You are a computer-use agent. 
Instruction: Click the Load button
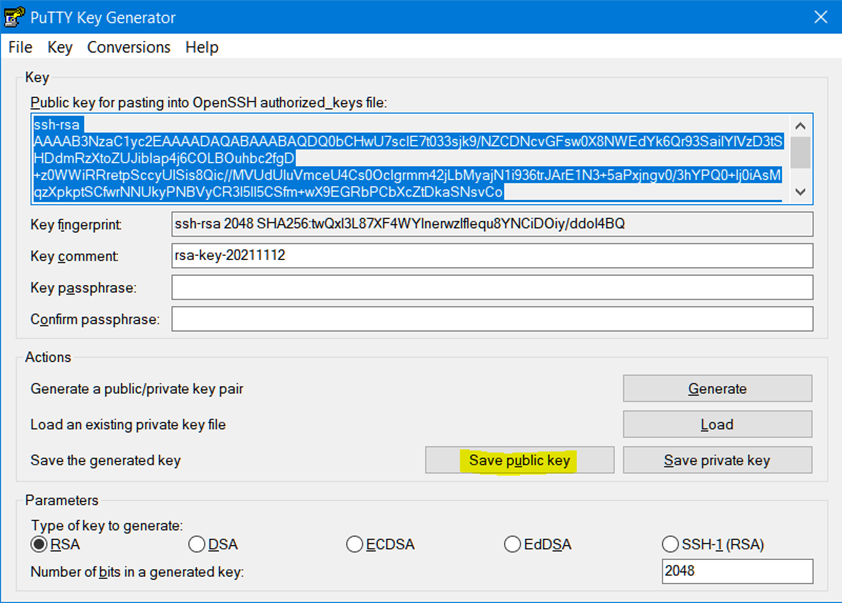point(717,424)
